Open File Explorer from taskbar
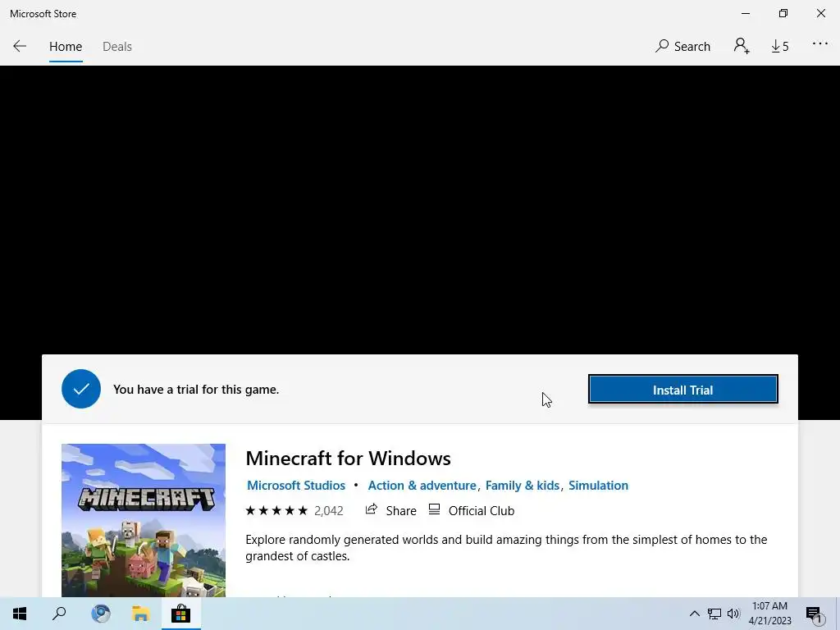 pos(141,614)
